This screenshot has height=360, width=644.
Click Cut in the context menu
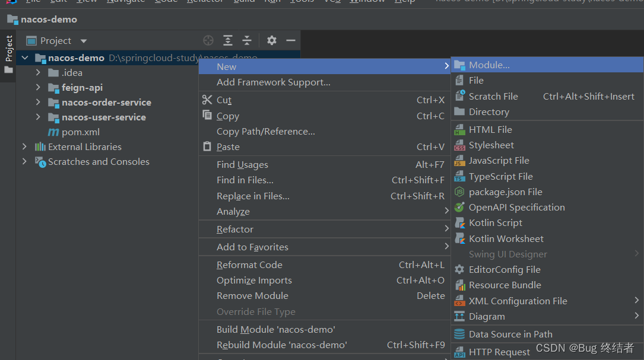[x=325, y=100]
